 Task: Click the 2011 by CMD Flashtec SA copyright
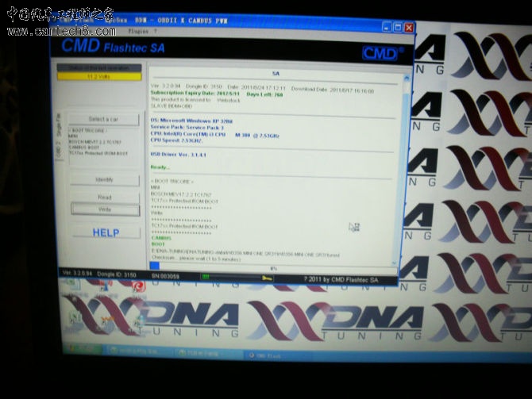[x=341, y=280]
